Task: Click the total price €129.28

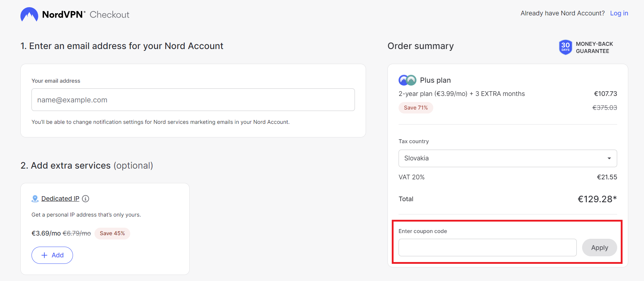Action: coord(597,199)
